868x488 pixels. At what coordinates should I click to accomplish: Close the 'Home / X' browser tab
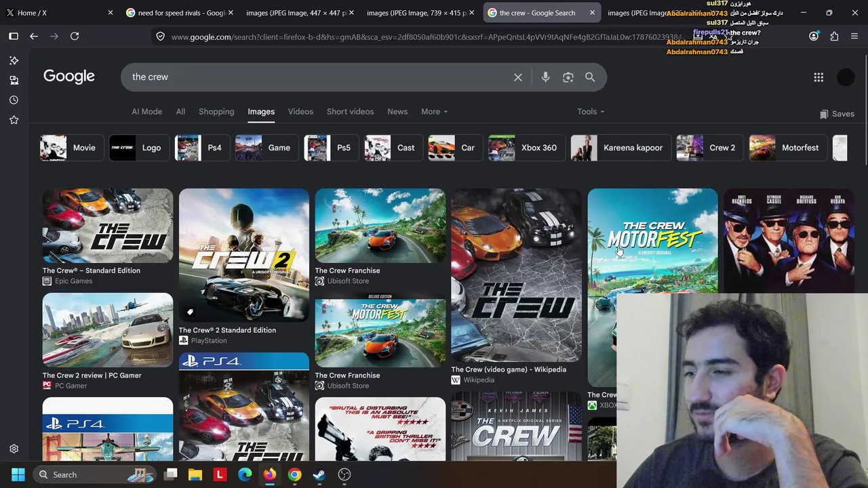point(111,13)
